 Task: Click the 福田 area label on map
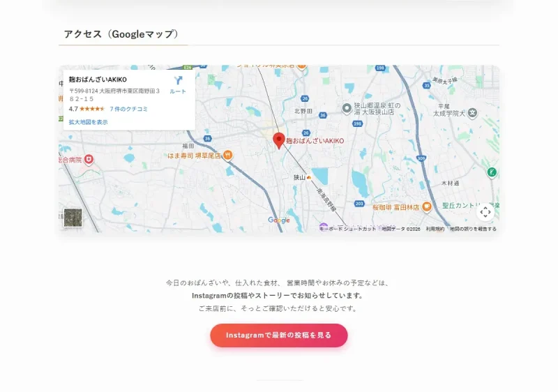click(188, 146)
